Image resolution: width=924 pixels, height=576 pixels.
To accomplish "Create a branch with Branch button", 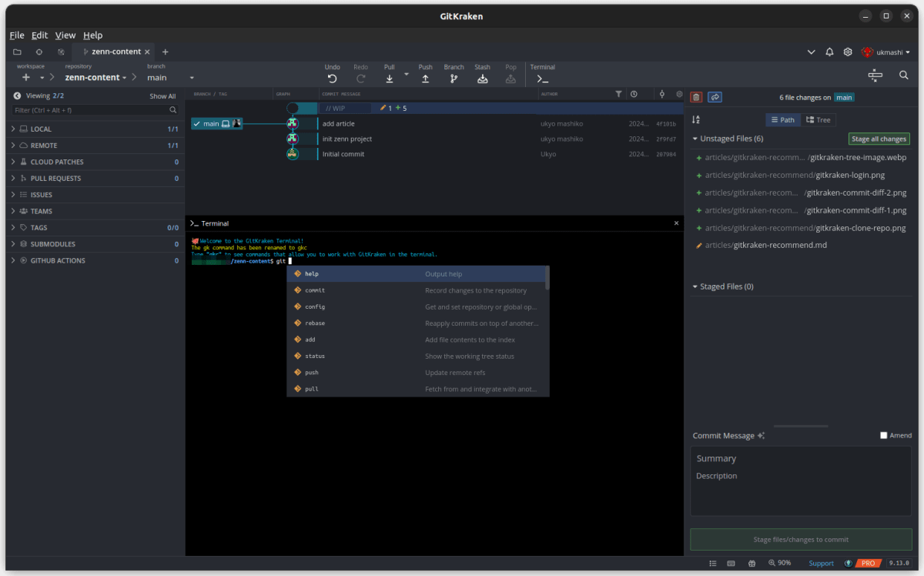I will pos(454,74).
